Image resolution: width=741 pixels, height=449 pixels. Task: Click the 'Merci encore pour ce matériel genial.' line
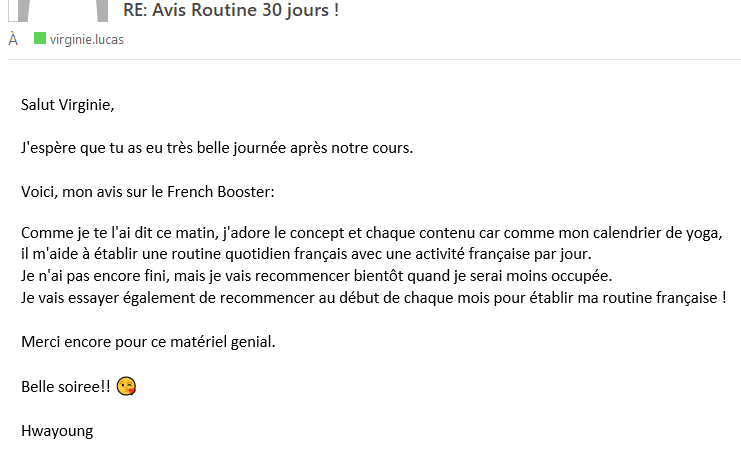point(148,341)
